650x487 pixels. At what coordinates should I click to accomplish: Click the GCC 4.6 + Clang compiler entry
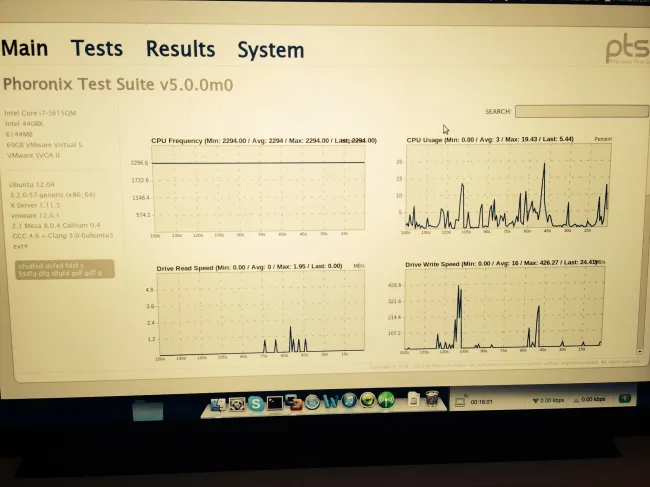point(63,235)
